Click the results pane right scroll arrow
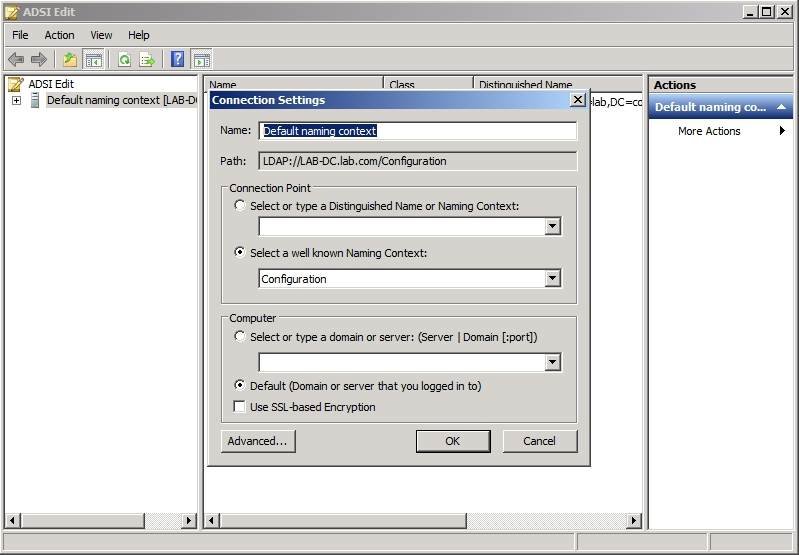This screenshot has height=555, width=799. [x=633, y=520]
